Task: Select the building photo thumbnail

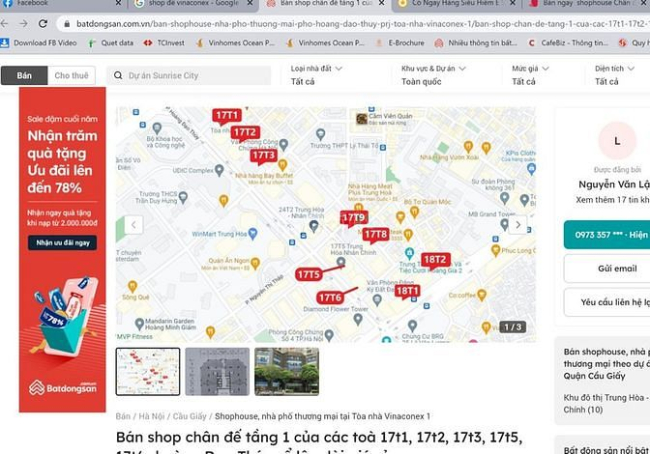Action: click(286, 371)
